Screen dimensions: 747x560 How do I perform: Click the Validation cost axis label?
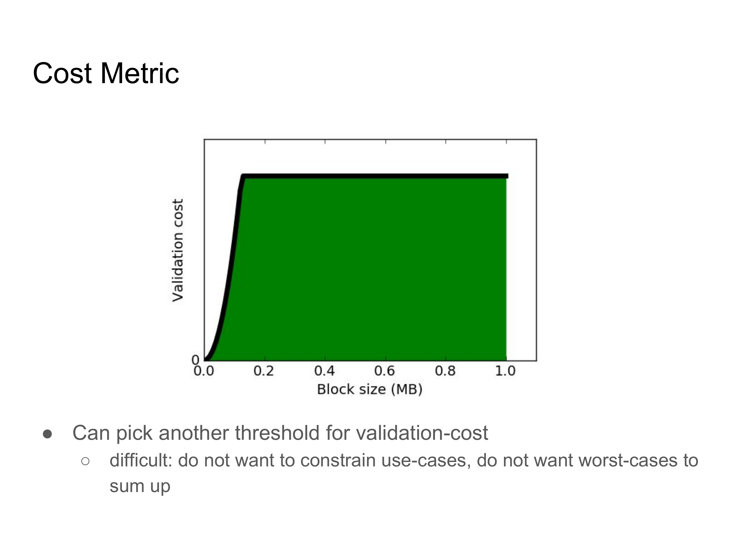(178, 250)
